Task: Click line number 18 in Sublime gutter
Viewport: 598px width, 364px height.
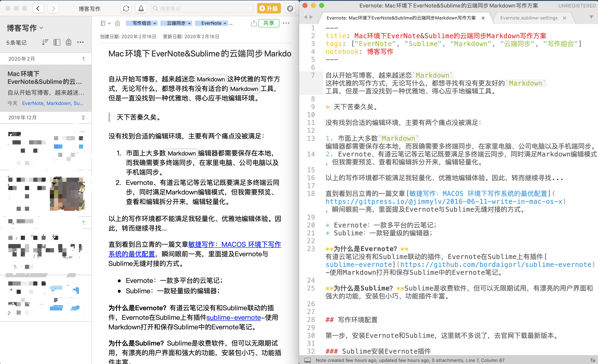Action: 311,194
